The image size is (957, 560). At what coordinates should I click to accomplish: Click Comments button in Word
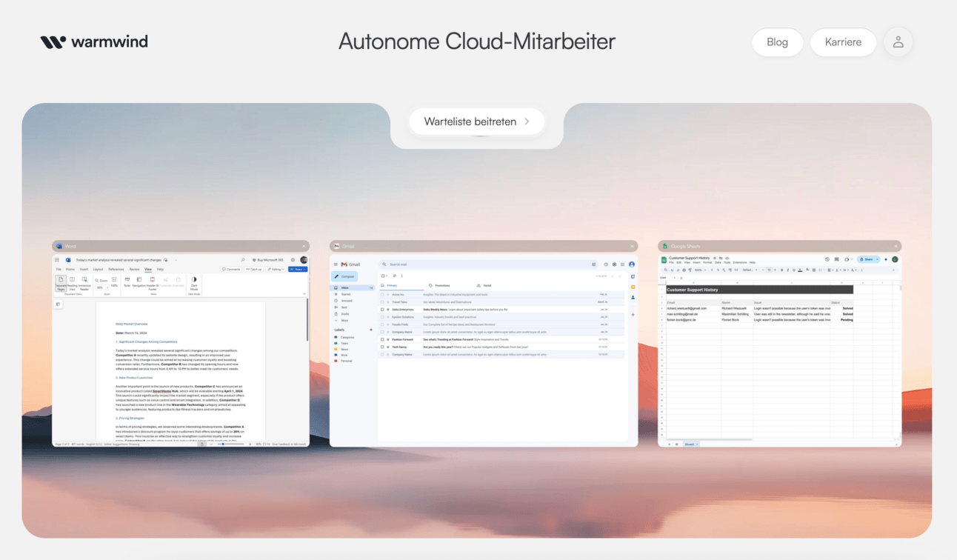click(231, 270)
